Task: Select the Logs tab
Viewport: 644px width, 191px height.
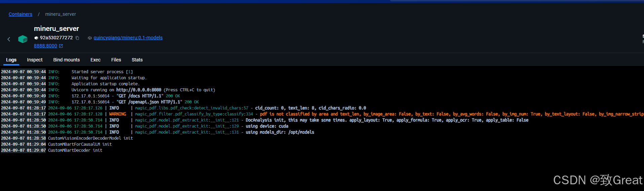Action: click(x=11, y=60)
